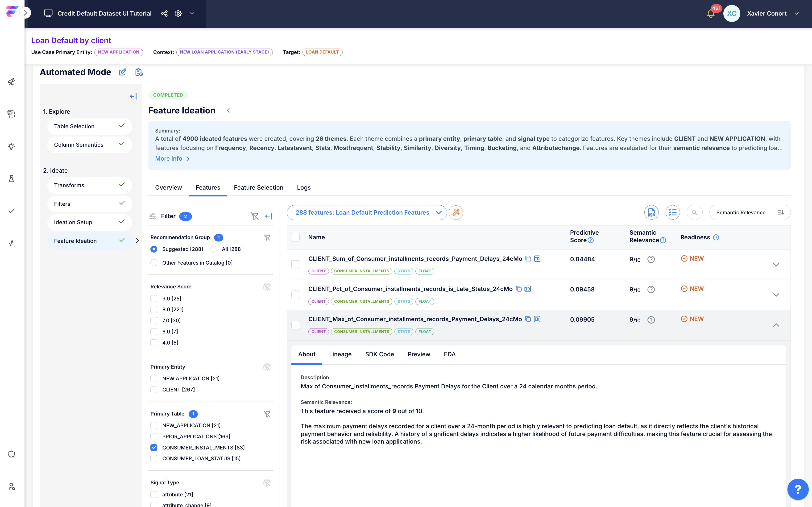Uncheck CONSUMER_INSTALLMENTS [83] table box

(154, 448)
